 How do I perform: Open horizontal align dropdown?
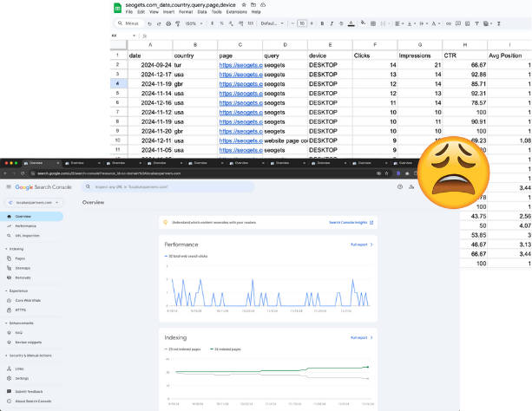[x=399, y=23]
